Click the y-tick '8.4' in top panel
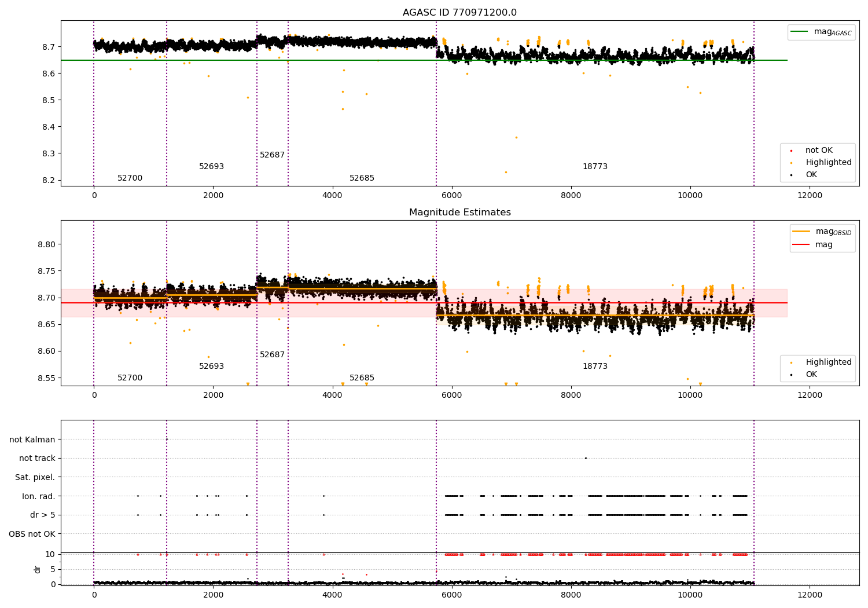 (x=49, y=127)
